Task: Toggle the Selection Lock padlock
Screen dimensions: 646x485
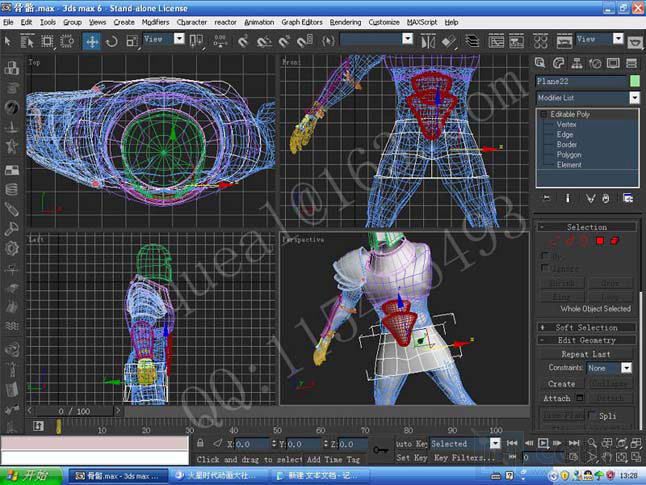Action: tap(200, 443)
